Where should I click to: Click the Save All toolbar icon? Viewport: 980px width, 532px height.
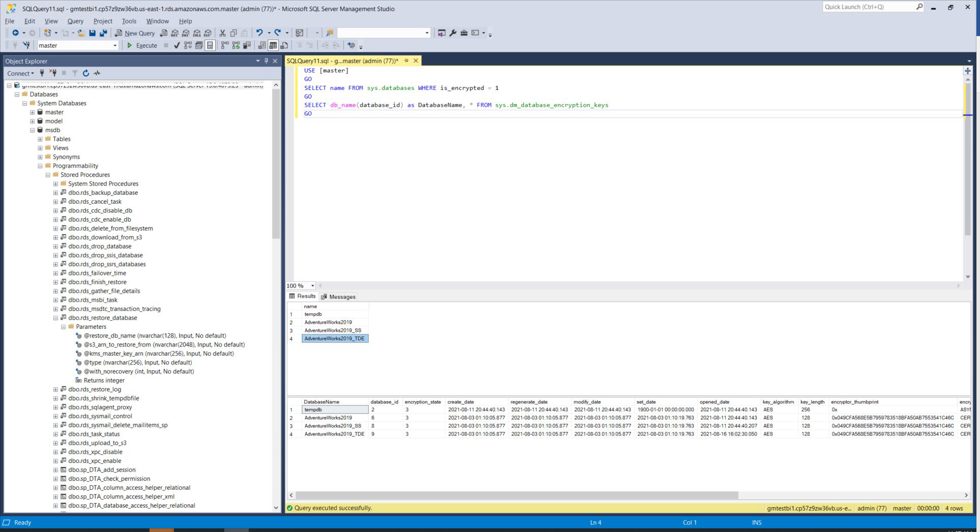[x=103, y=33]
